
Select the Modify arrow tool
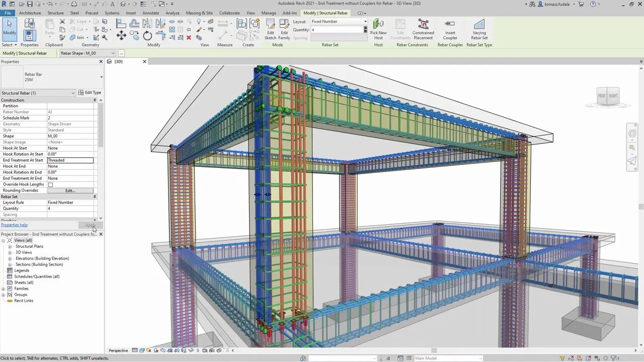pos(10,29)
